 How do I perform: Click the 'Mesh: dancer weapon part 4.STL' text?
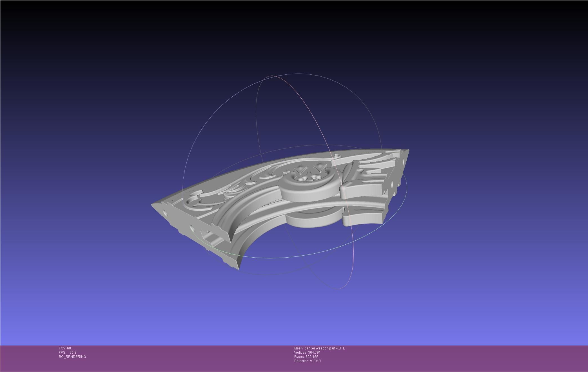[x=320, y=348]
